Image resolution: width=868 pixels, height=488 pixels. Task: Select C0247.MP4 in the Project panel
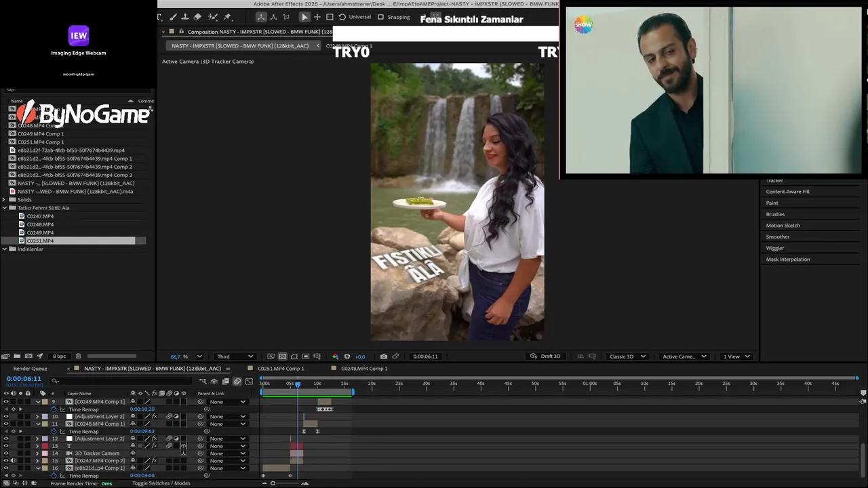coord(40,216)
